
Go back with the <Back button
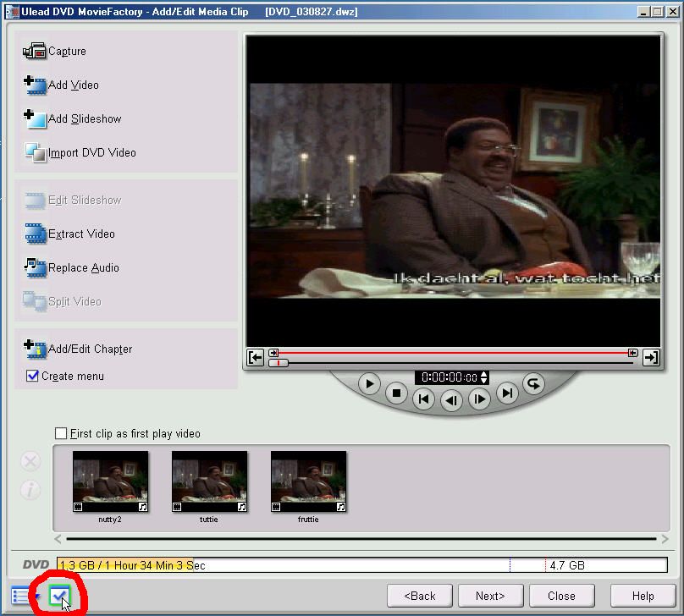(420, 596)
